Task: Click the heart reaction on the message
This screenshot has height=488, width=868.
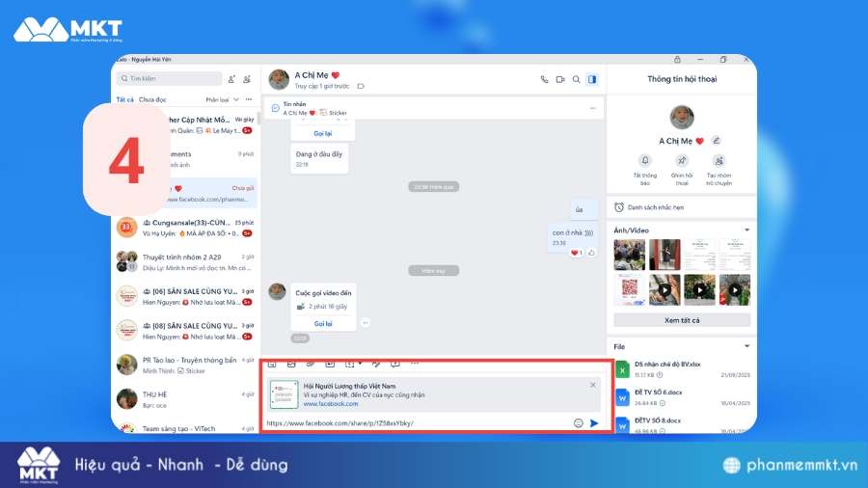Action: tap(577, 253)
